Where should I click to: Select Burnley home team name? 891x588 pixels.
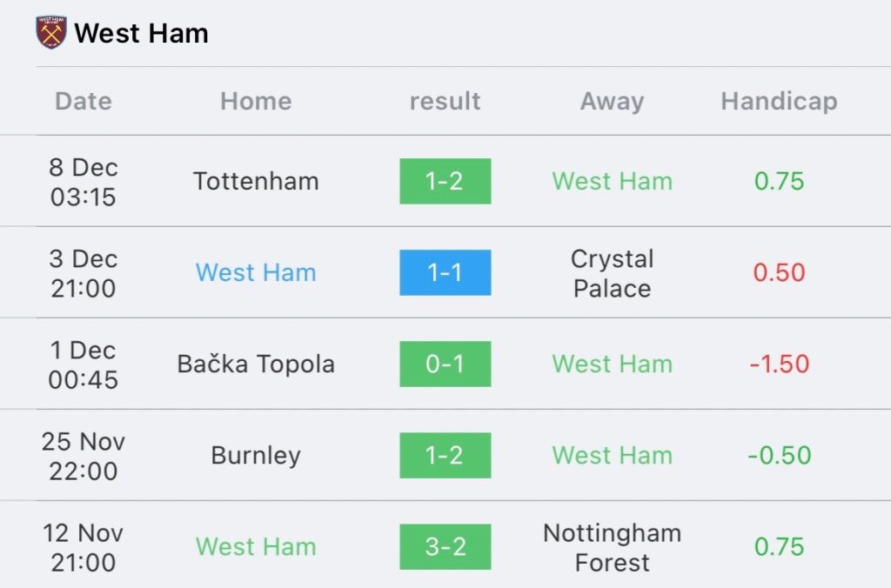coord(256,456)
